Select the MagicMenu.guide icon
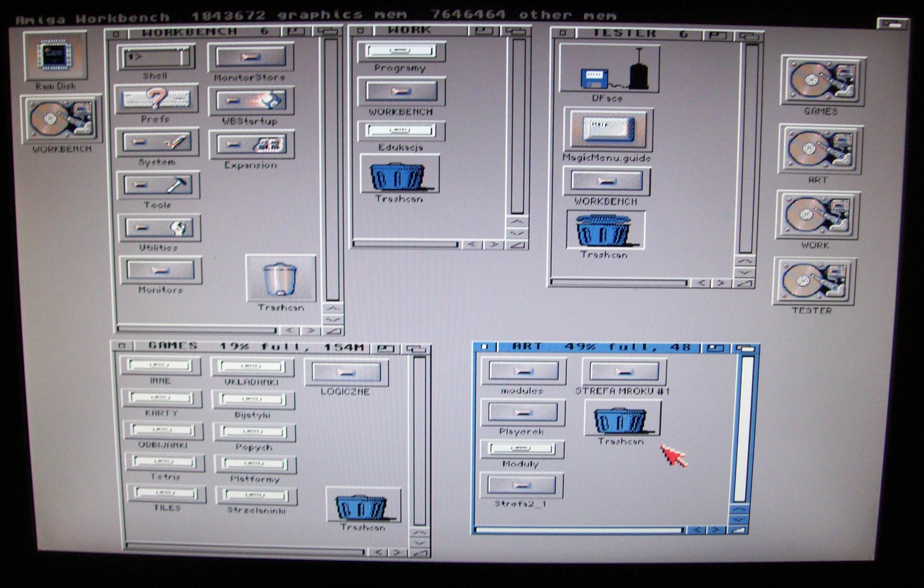The width and height of the screenshot is (924, 588). pos(608,129)
